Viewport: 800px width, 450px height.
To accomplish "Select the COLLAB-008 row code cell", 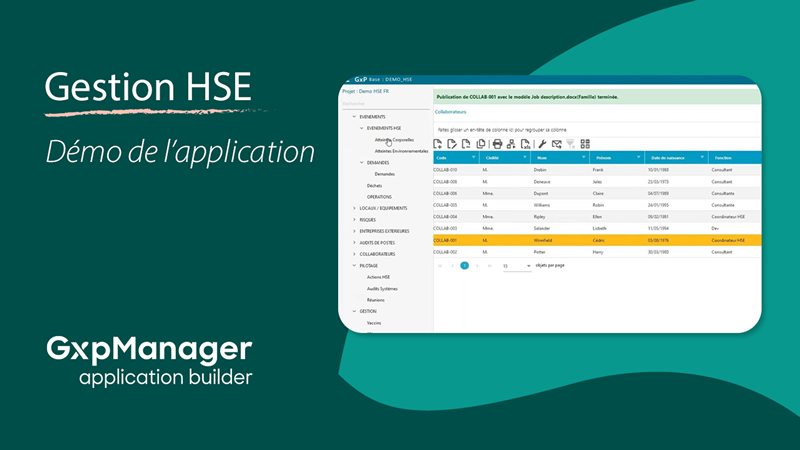I will [x=445, y=182].
